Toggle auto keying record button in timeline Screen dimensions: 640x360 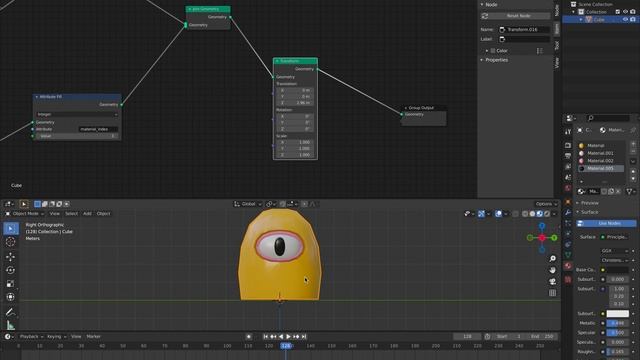coord(249,336)
